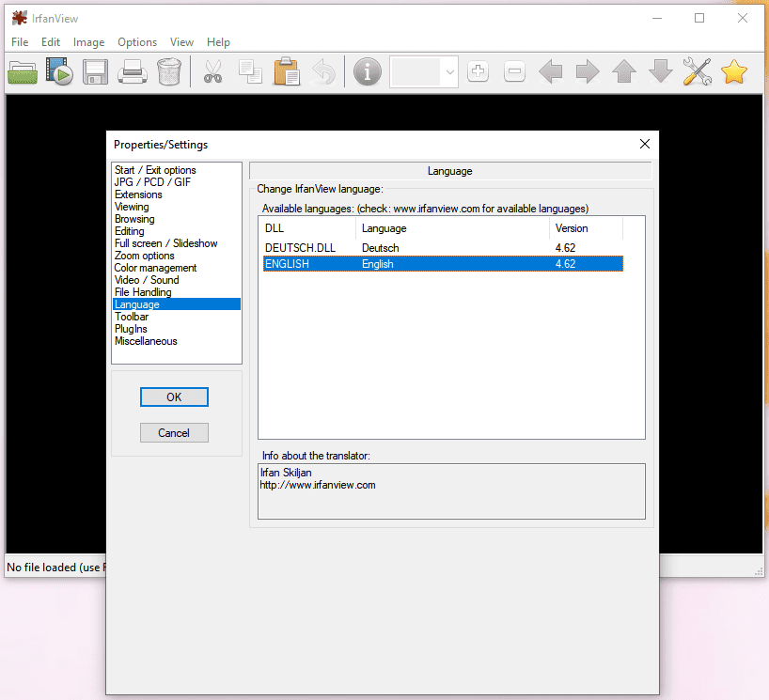Click status bar 'No file loaded' text
Image resolution: width=769 pixels, height=700 pixels.
tap(55, 568)
